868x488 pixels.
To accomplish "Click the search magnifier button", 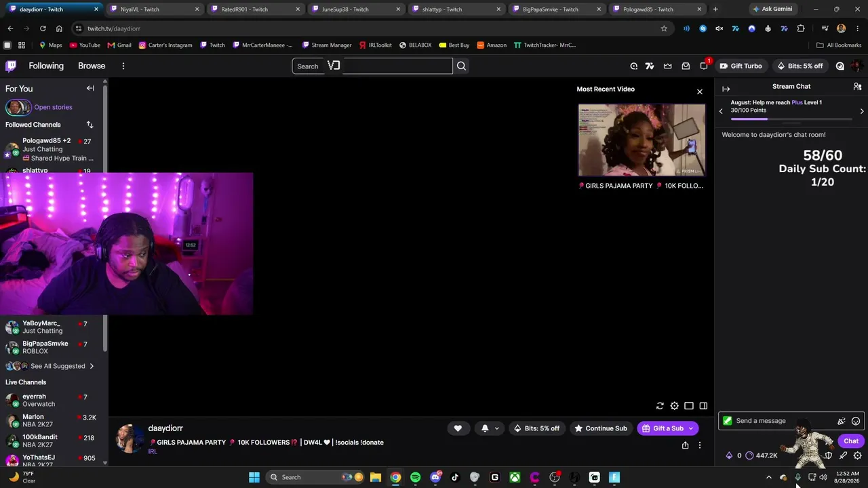I will tap(461, 66).
